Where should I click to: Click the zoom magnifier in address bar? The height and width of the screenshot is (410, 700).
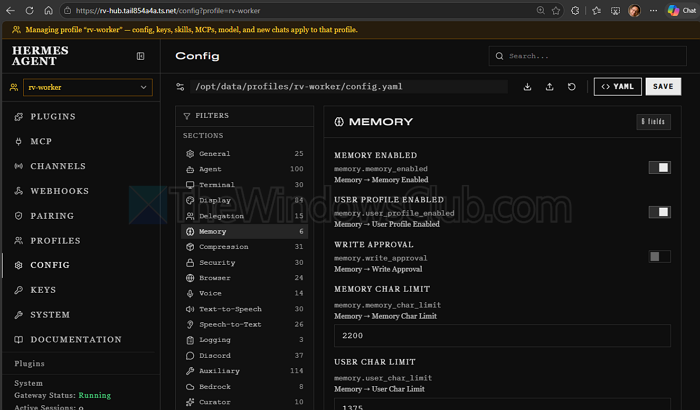(x=541, y=10)
